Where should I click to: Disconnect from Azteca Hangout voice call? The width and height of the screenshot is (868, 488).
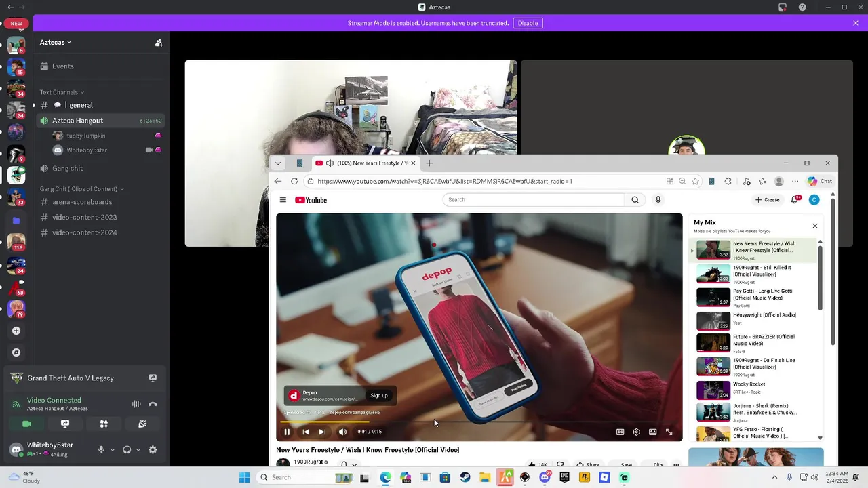click(x=153, y=404)
